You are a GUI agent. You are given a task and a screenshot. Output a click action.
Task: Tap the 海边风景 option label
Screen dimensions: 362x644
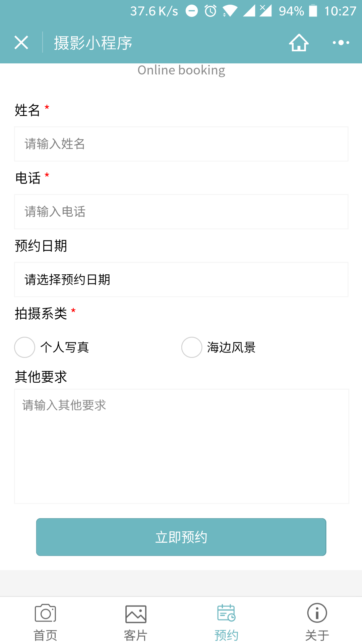click(231, 347)
